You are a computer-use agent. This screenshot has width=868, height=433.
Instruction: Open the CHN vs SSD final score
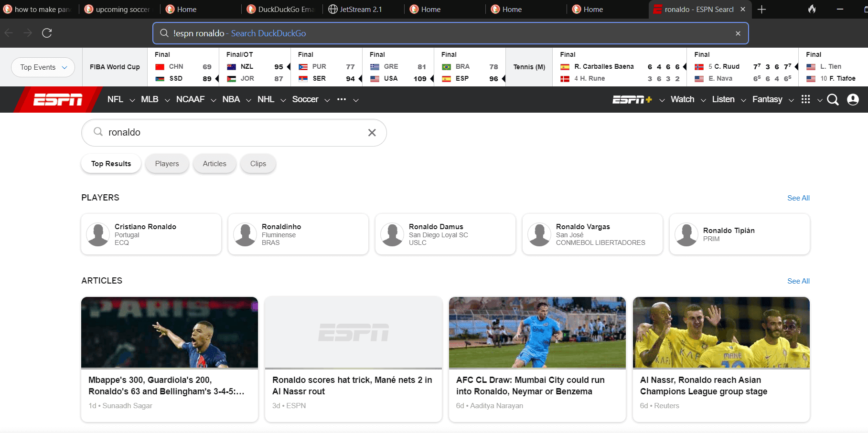183,67
